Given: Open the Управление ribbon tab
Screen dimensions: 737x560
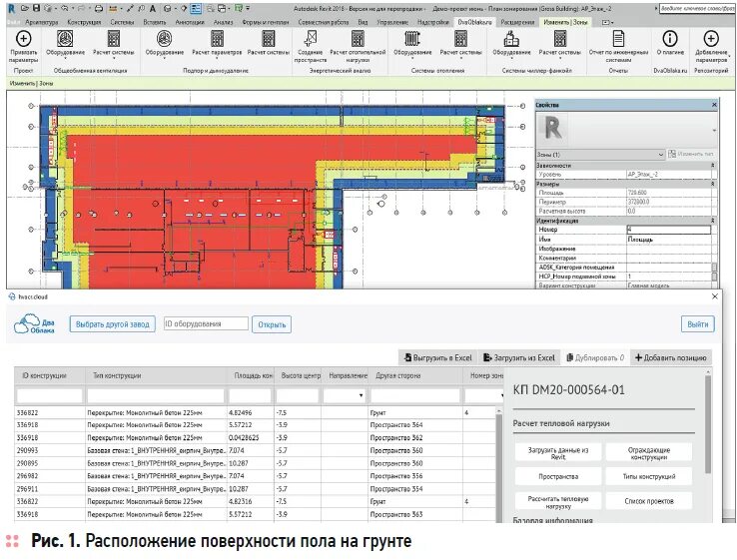Looking at the screenshot, I should coord(392,22).
